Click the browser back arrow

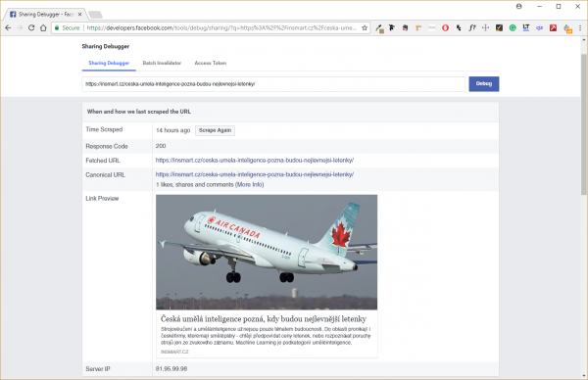coord(8,27)
